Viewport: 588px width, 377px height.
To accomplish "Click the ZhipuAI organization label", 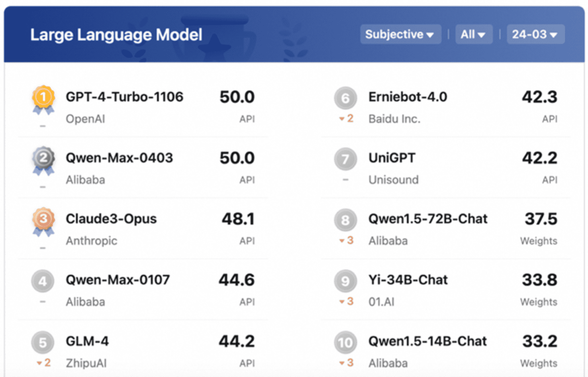I will (x=86, y=363).
